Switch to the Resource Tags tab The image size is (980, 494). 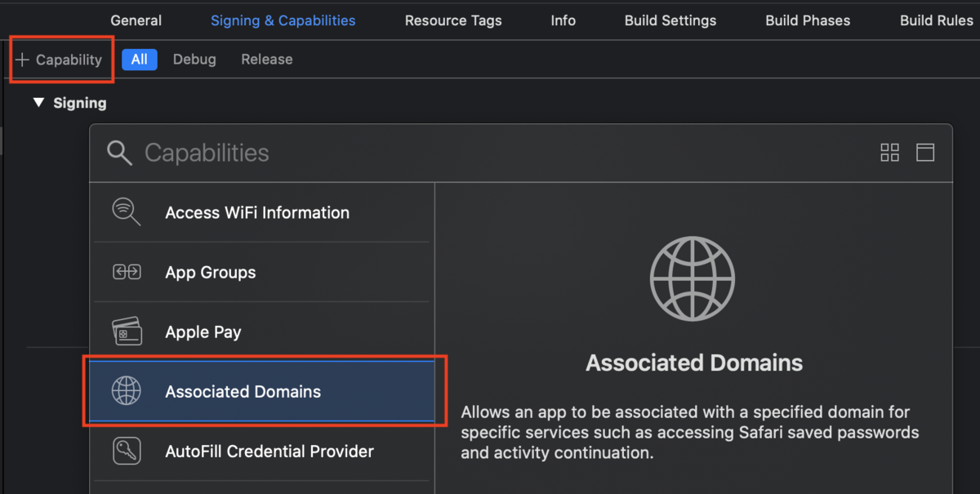[453, 20]
